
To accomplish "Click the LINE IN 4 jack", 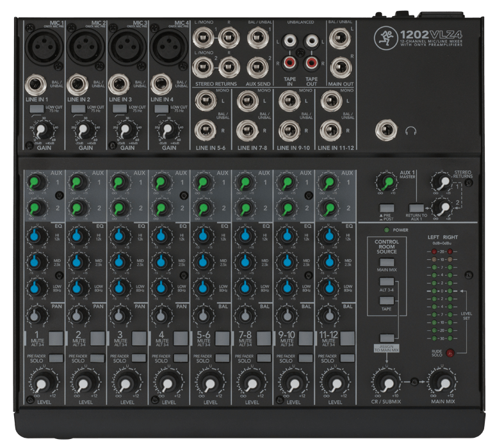I will point(161,84).
